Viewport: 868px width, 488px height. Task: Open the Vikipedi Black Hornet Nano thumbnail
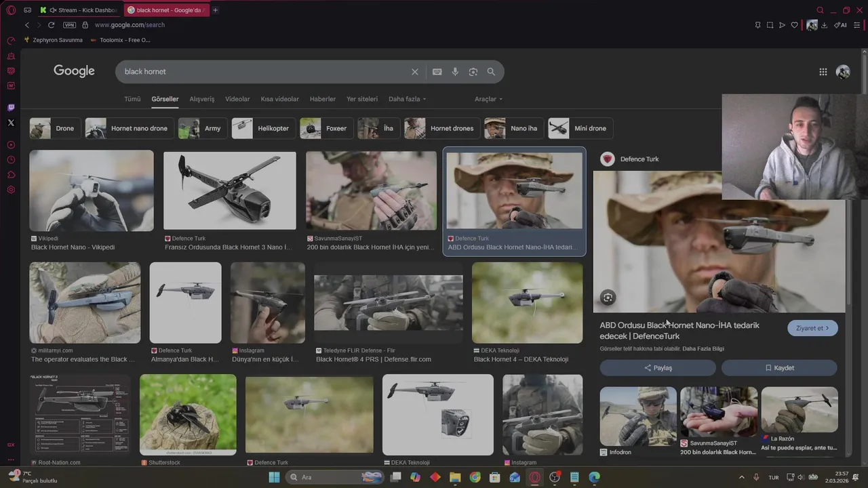(x=92, y=190)
